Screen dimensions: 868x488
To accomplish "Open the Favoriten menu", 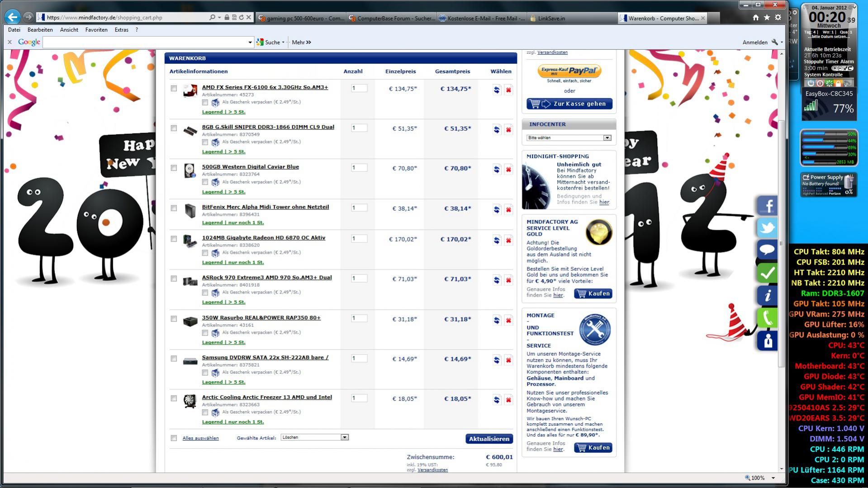I will click(x=96, y=30).
